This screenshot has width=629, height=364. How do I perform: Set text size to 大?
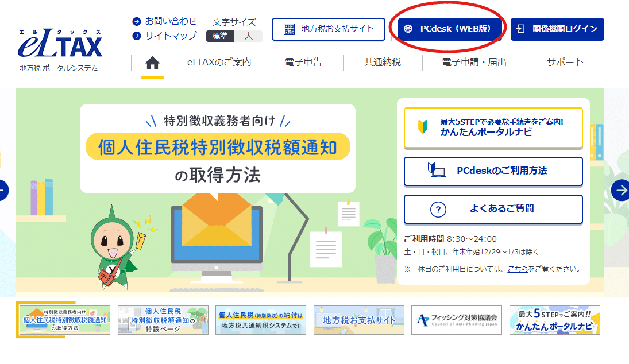(249, 36)
